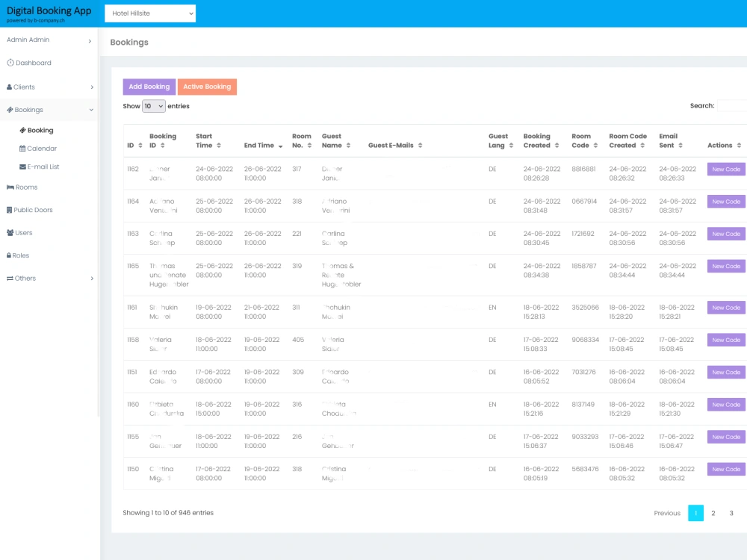Click the Active Booking button
The width and height of the screenshot is (747, 560).
point(207,87)
